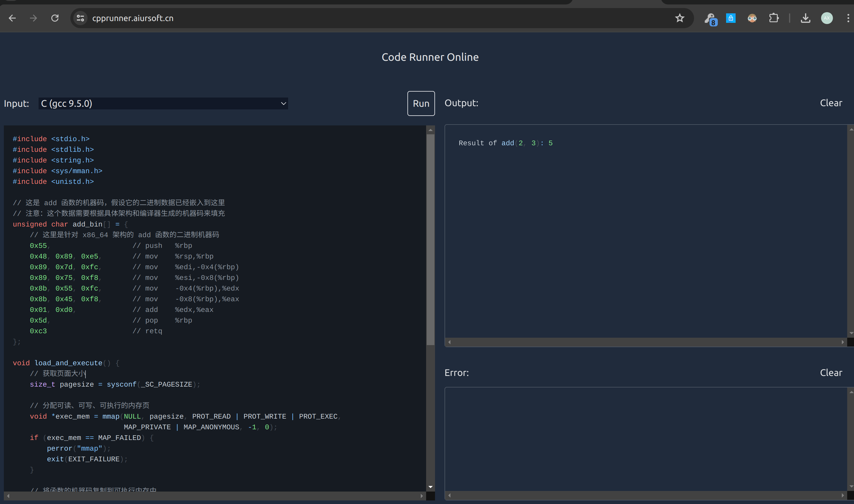Viewport: 854px width, 504px height.
Task: Click line '#include <stdio.h>'
Action: (51, 139)
